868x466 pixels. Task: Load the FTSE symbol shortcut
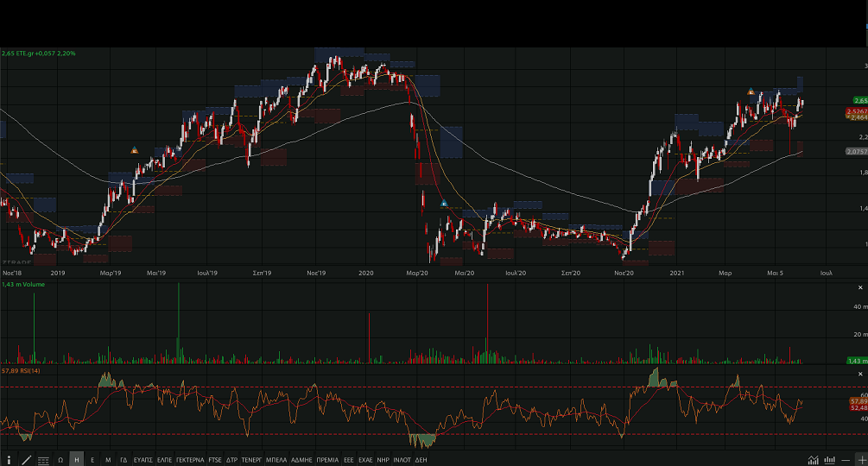coord(215,460)
